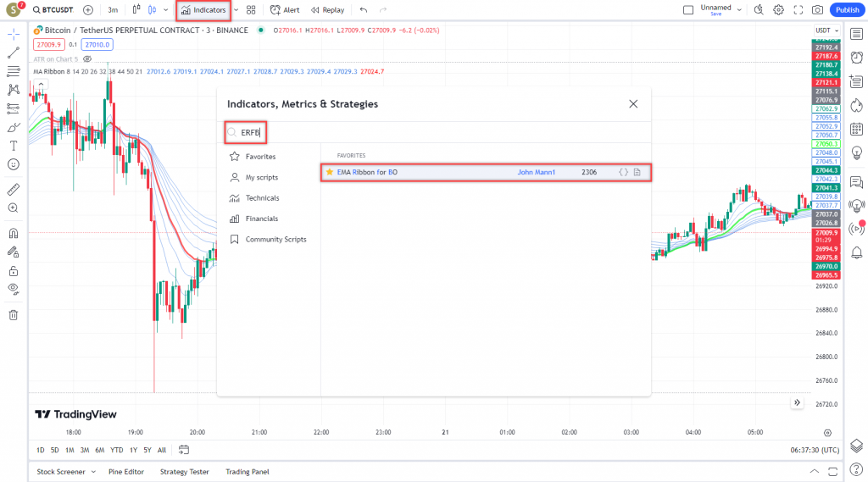The image size is (868, 482).
Task: Open the Pine Editor tab
Action: click(x=126, y=472)
